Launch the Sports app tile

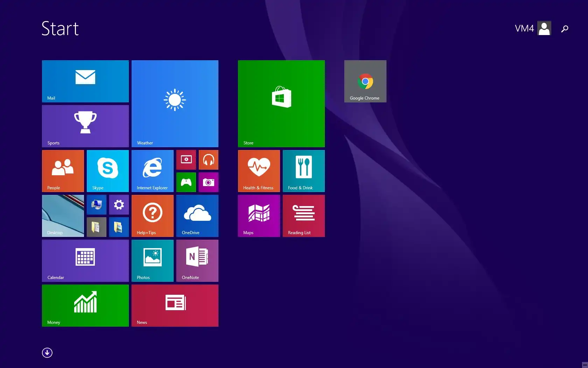pyautogui.click(x=85, y=126)
